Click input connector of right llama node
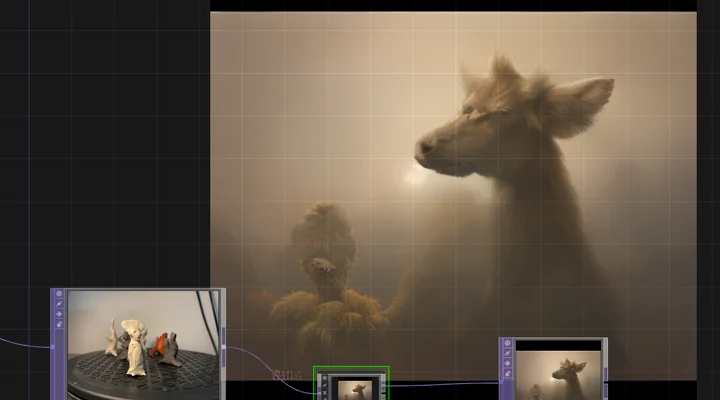Viewport: 720px width, 400px height. (501, 382)
